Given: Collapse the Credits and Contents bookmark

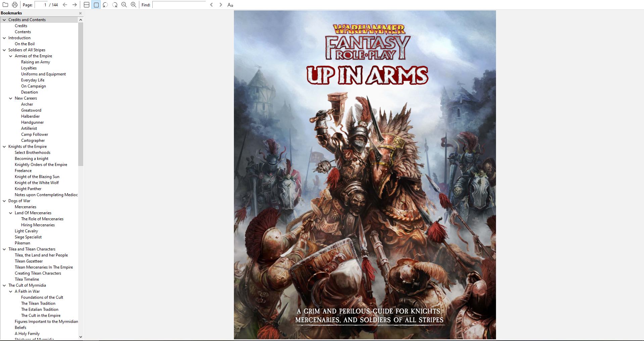Looking at the screenshot, I should [x=4, y=20].
